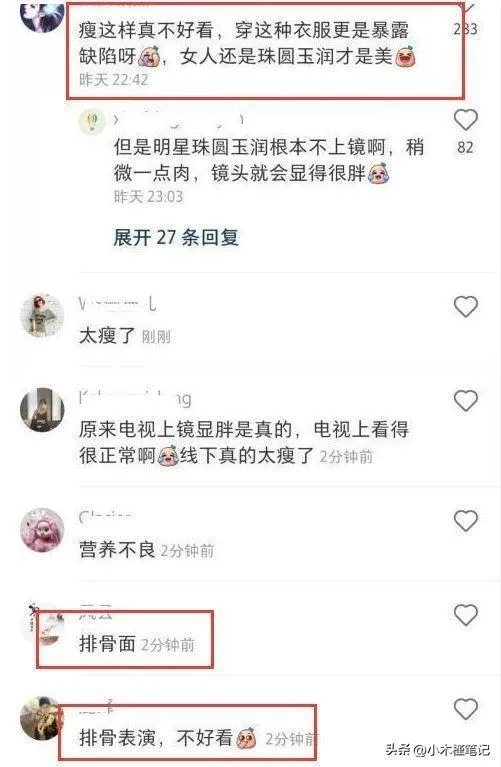Screen dimensions: 501x767
Task: Open pink-haired avatar next to '营养不良'
Action: (42, 530)
